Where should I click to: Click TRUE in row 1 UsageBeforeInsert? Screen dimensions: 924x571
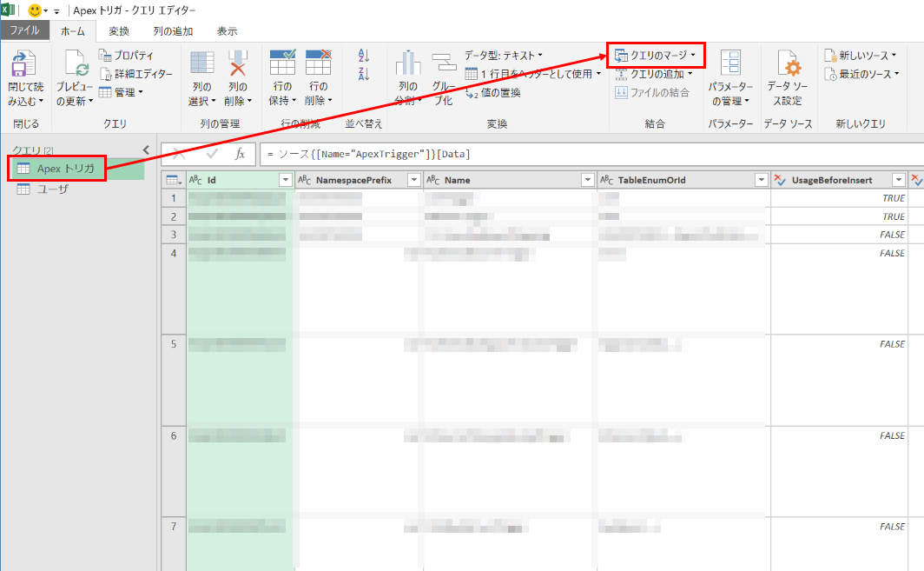click(894, 198)
